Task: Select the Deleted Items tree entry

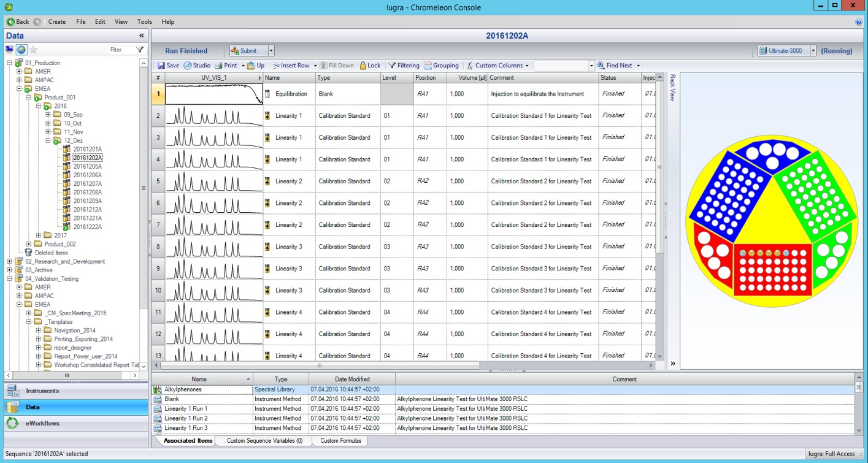Action: [51, 253]
